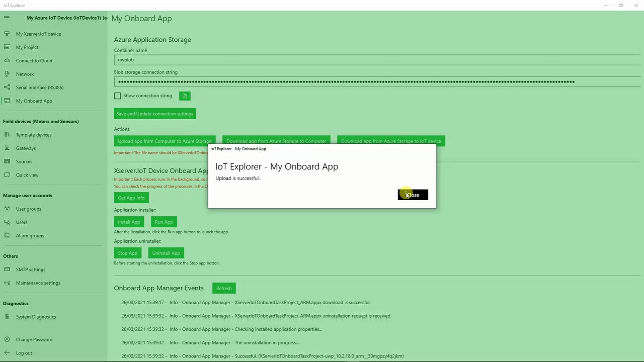The height and width of the screenshot is (362, 644).
Task: Click the Network sidebar icon
Action: [x=7, y=74]
